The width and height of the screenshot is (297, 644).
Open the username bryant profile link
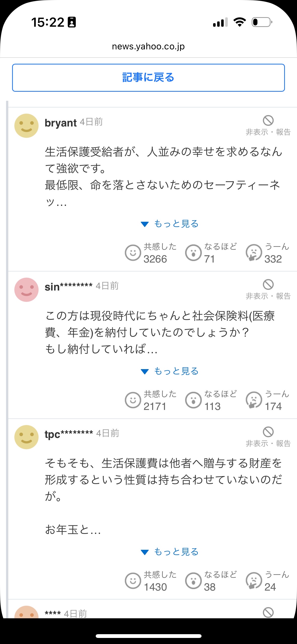(61, 123)
